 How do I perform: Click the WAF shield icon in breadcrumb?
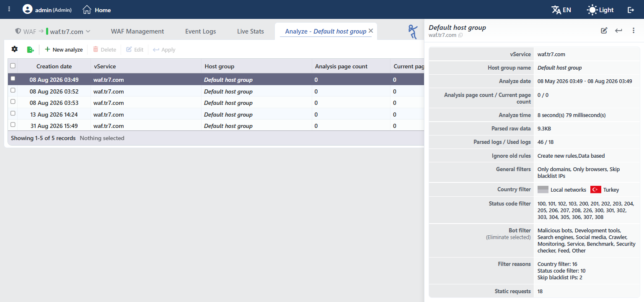(18, 31)
